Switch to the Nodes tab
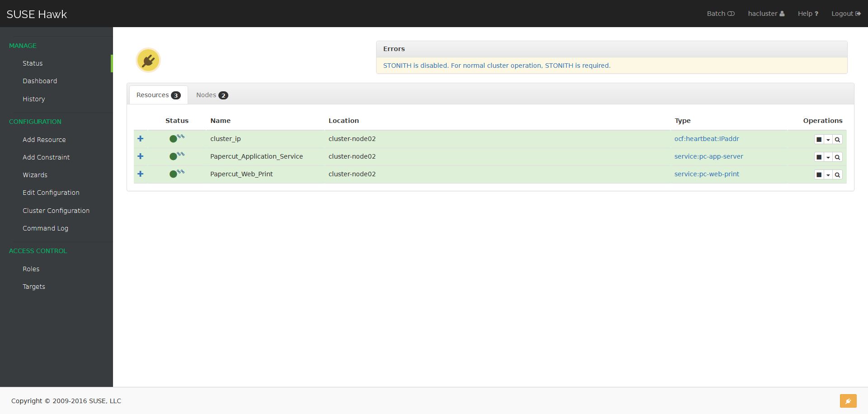The height and width of the screenshot is (414, 868). coord(212,95)
